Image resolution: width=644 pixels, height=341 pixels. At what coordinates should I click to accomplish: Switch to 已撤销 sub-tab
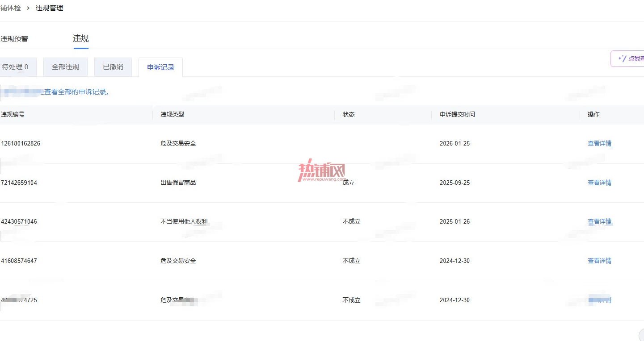(x=113, y=67)
